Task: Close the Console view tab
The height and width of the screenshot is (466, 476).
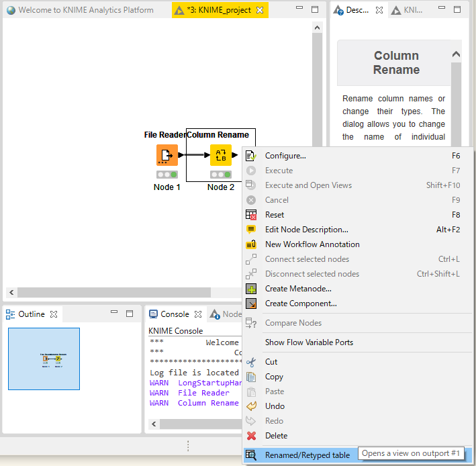Action: click(198, 314)
